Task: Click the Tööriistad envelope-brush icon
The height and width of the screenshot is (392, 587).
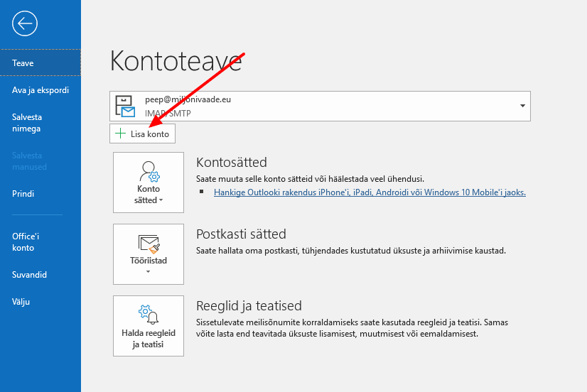Action: click(149, 244)
